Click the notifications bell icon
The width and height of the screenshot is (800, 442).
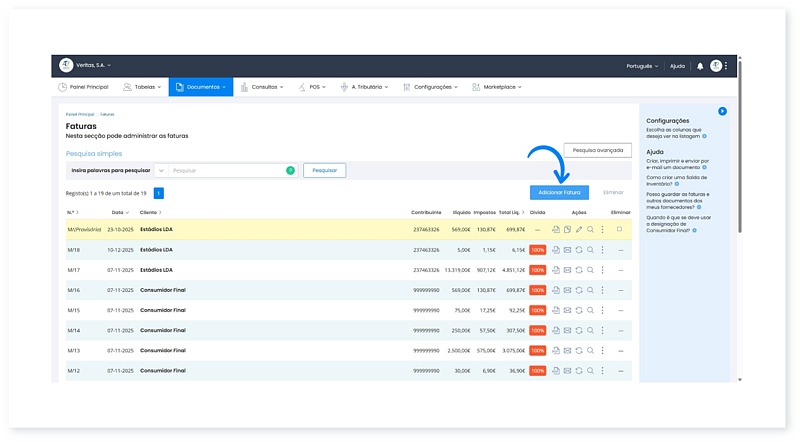pyautogui.click(x=700, y=66)
